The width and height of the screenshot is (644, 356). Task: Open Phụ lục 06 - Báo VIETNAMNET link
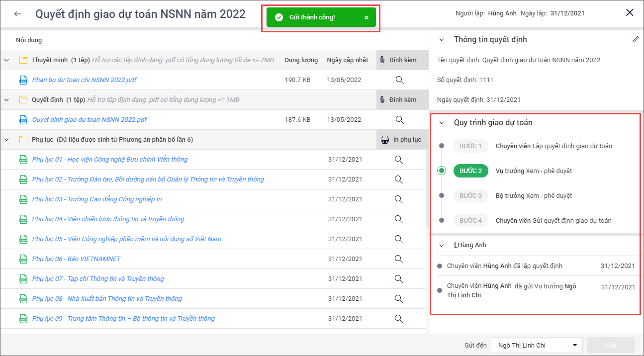click(76, 259)
